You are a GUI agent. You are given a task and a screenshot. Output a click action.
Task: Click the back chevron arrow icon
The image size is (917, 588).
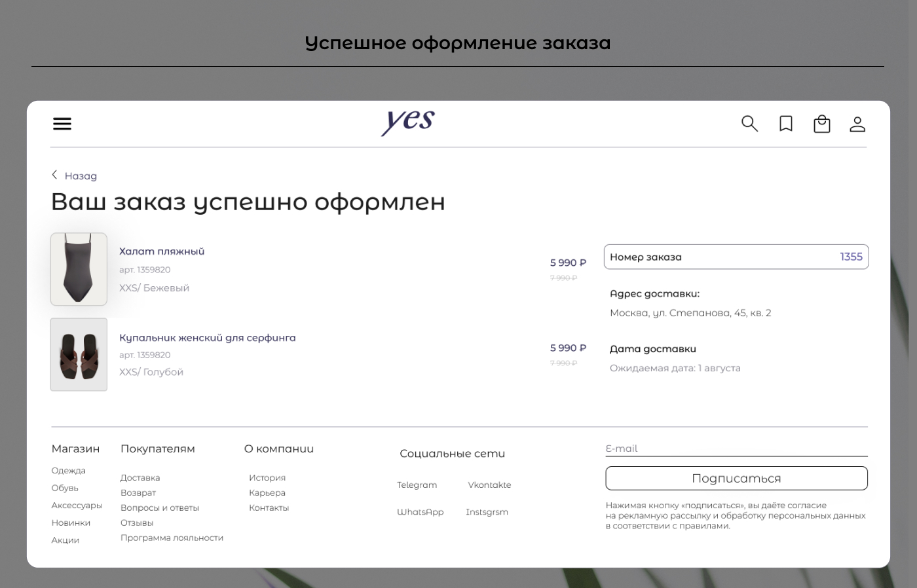[54, 175]
